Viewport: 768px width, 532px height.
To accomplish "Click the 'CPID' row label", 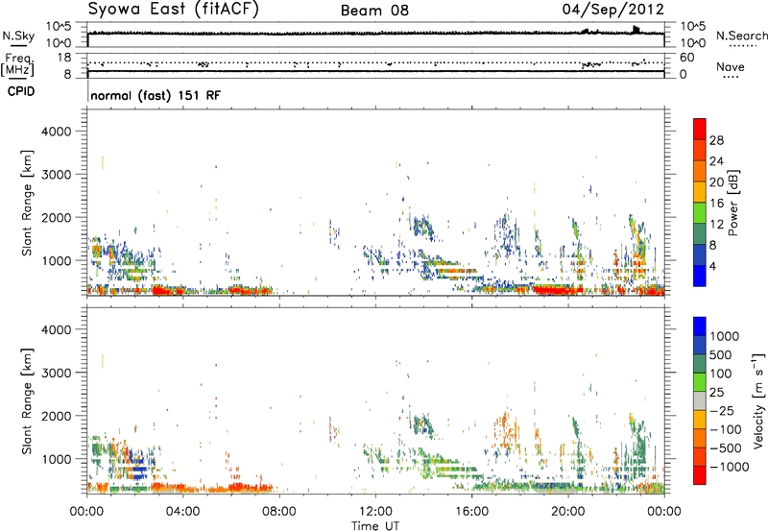I will (x=21, y=91).
